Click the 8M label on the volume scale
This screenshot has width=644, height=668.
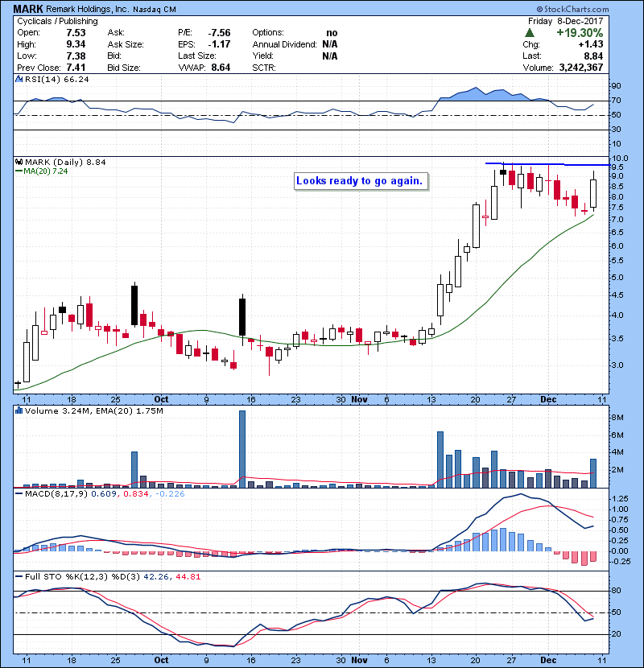pos(618,418)
